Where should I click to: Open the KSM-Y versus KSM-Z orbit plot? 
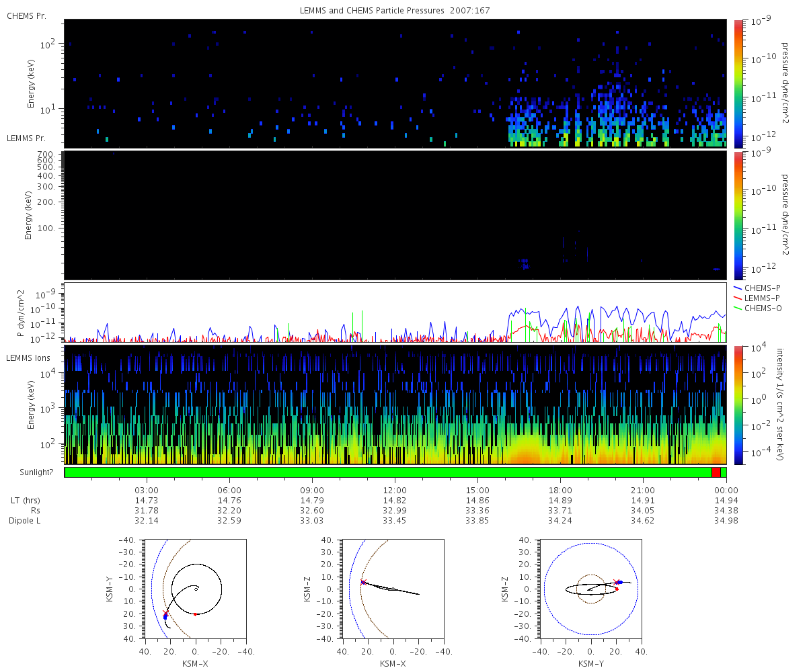590,589
